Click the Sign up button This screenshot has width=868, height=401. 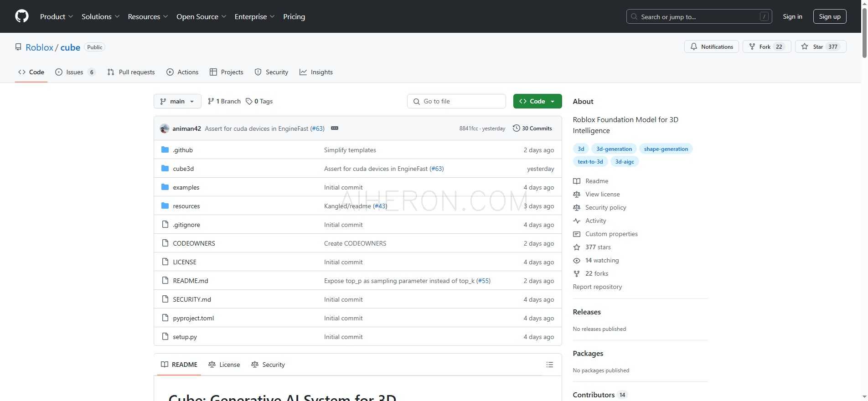tap(830, 16)
